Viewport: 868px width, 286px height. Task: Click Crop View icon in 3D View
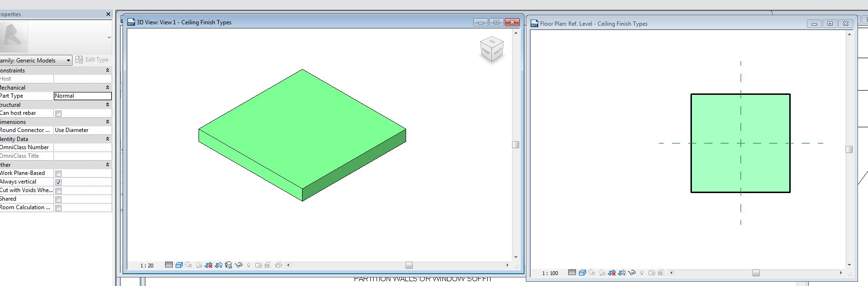(209, 265)
